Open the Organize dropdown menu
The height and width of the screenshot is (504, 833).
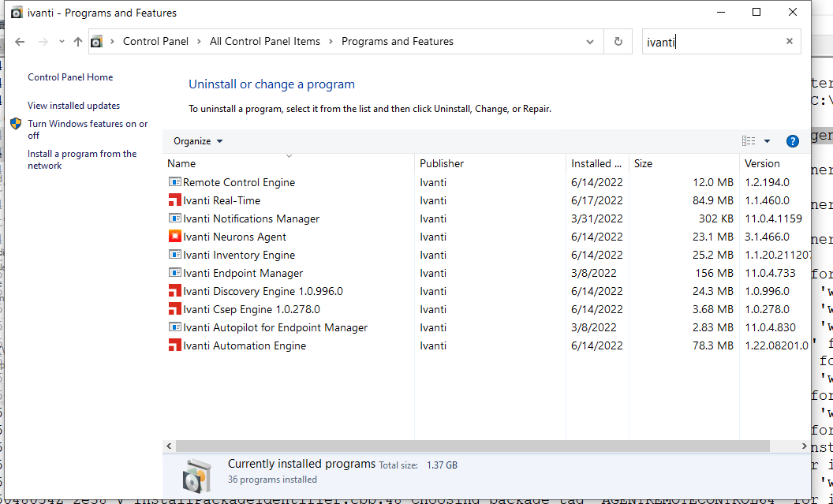point(196,141)
